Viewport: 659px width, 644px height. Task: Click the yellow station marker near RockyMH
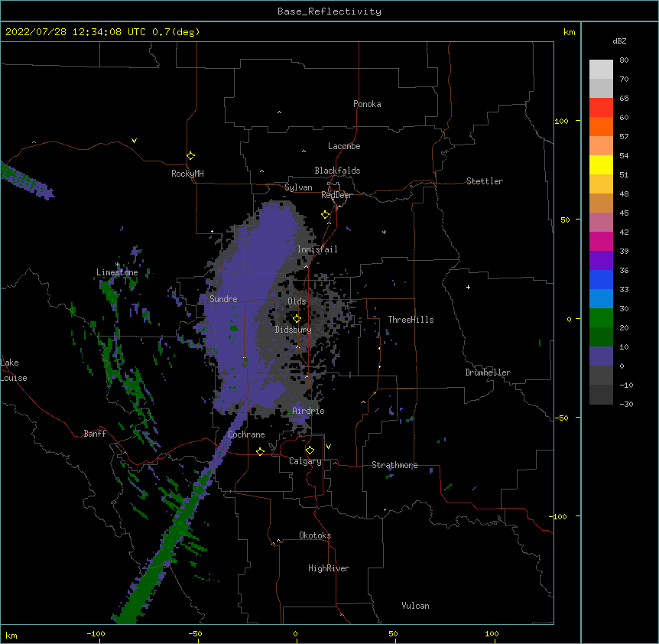tap(190, 156)
